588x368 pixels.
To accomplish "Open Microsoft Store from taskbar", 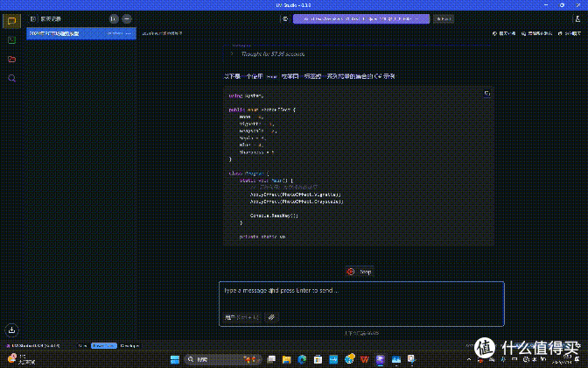I will click(x=318, y=359).
